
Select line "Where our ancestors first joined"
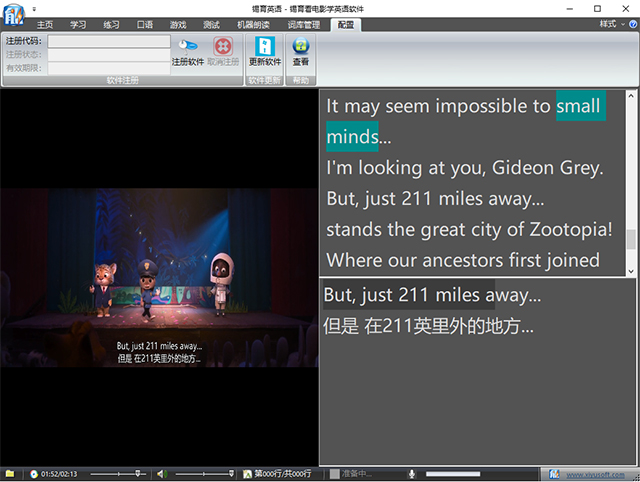point(463,260)
